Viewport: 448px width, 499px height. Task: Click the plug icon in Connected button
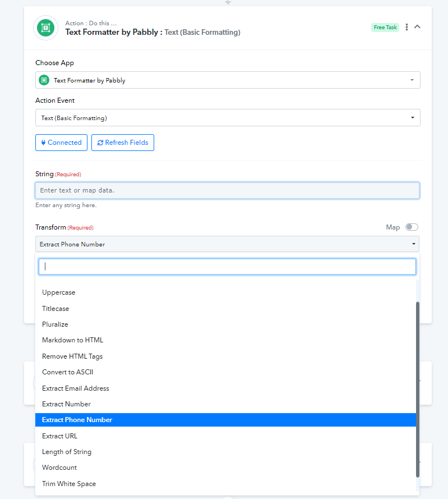pos(43,143)
